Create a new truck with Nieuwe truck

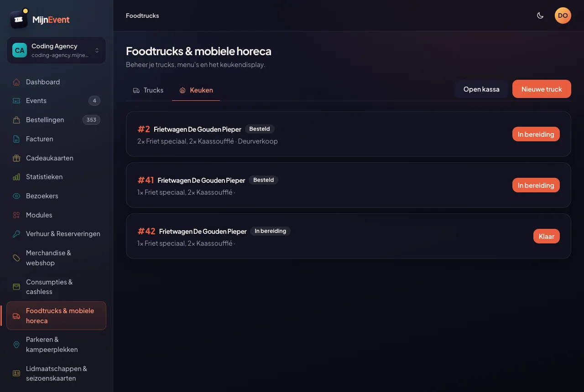click(x=542, y=89)
